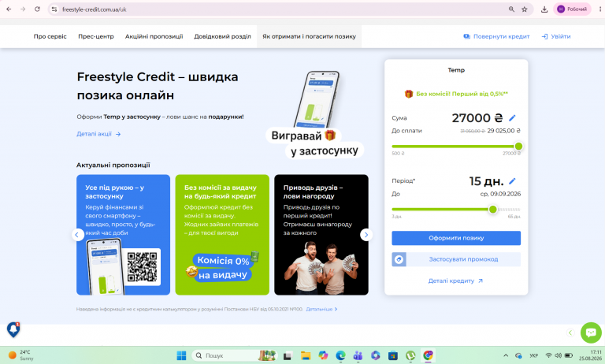The width and height of the screenshot is (605, 364).
Task: Edit the loan amount with pencil icon
Action: click(x=512, y=117)
